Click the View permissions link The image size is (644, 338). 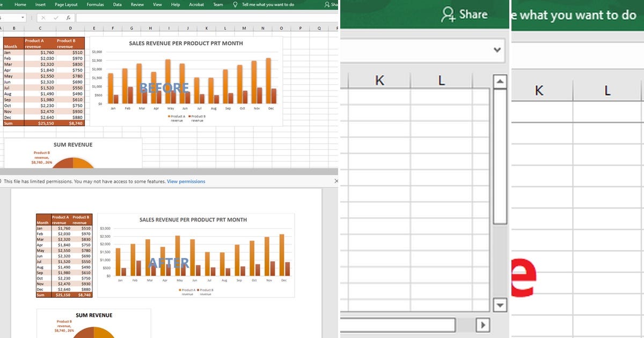[186, 181]
